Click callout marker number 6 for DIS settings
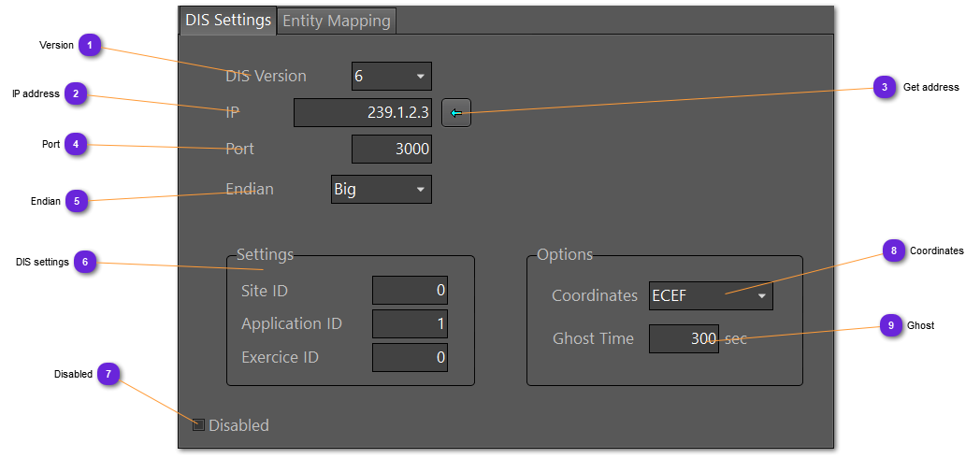The width and height of the screenshot is (980, 458). pyautogui.click(x=85, y=262)
